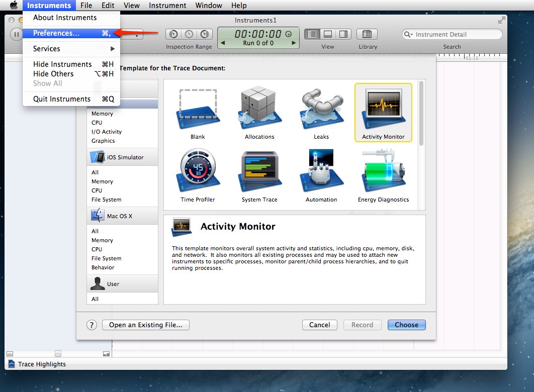This screenshot has width=534, height=392.
Task: Select the Leaks template icon
Action: [321, 109]
